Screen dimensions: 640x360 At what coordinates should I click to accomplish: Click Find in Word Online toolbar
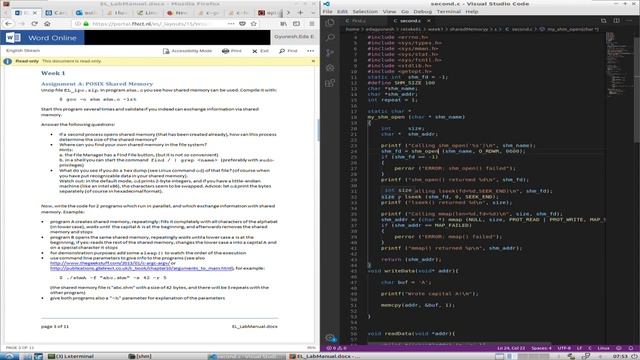[288, 51]
